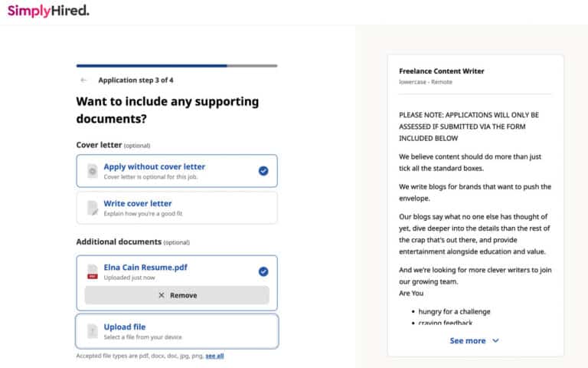Open full accepted file types with see all
Screen dimensions: 588x368
pyautogui.click(x=214, y=356)
